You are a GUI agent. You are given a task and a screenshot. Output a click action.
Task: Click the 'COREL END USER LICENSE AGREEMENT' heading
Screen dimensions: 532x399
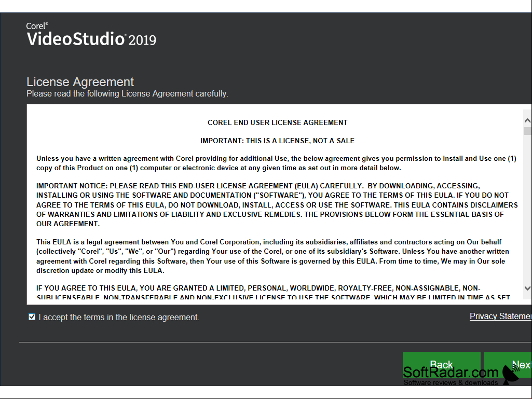point(278,122)
